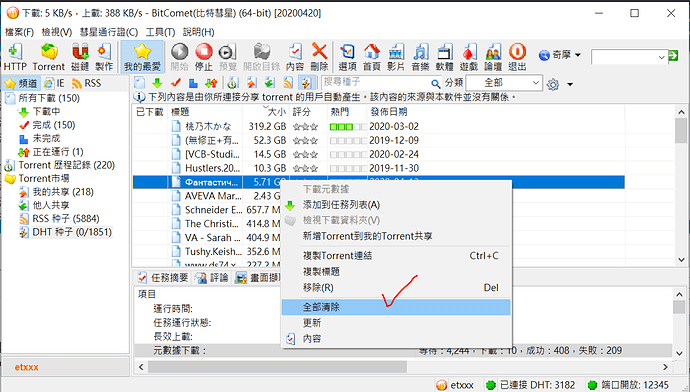Open the 工具(T) menu

[x=160, y=32]
